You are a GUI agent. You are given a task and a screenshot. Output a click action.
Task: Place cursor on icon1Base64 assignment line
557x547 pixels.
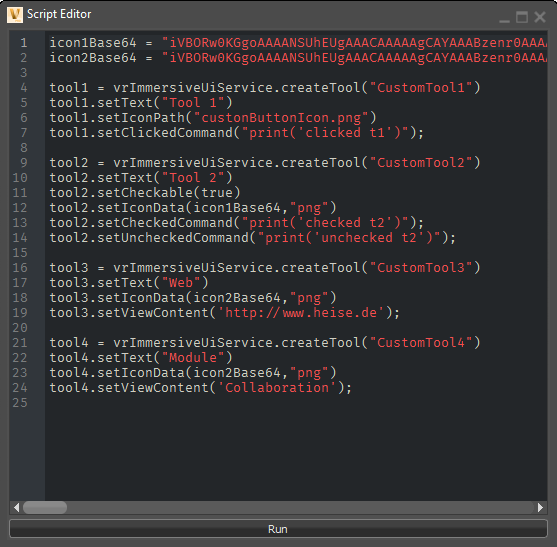(298, 43)
